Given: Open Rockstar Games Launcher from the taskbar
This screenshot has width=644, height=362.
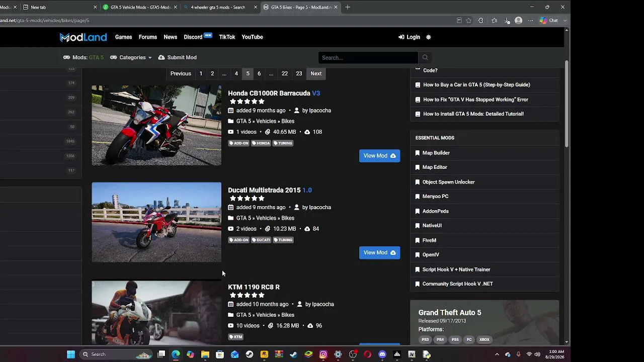Looking at the screenshot, I should click(x=264, y=354).
